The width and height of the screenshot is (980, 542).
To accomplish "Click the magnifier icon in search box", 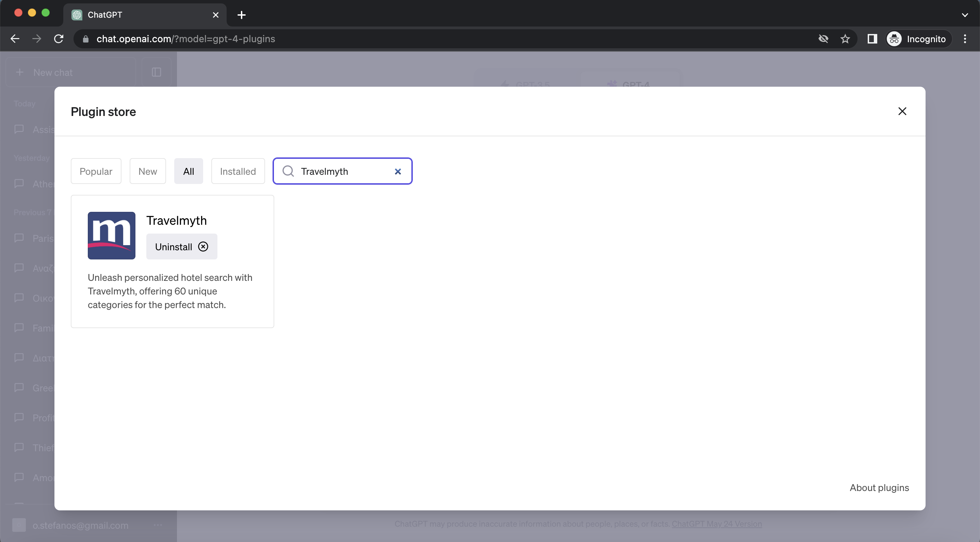I will [288, 171].
